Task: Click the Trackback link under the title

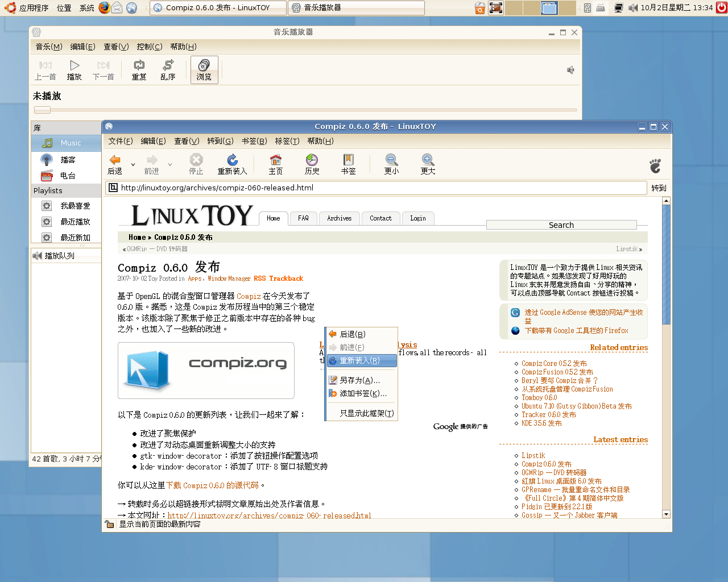Action: [x=286, y=278]
